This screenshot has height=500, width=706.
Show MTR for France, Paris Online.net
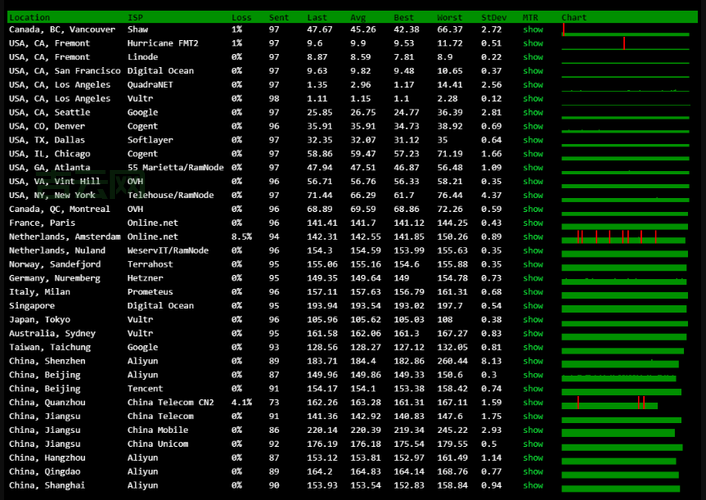pyautogui.click(x=533, y=223)
